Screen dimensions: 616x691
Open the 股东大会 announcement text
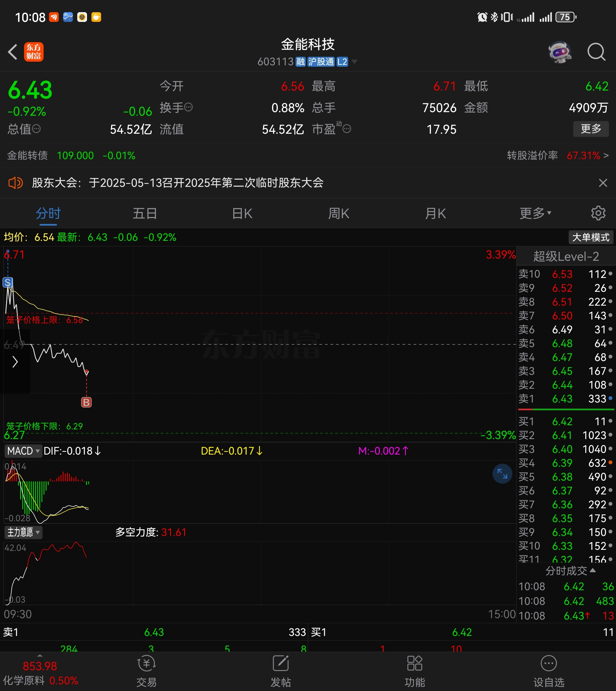[x=178, y=183]
